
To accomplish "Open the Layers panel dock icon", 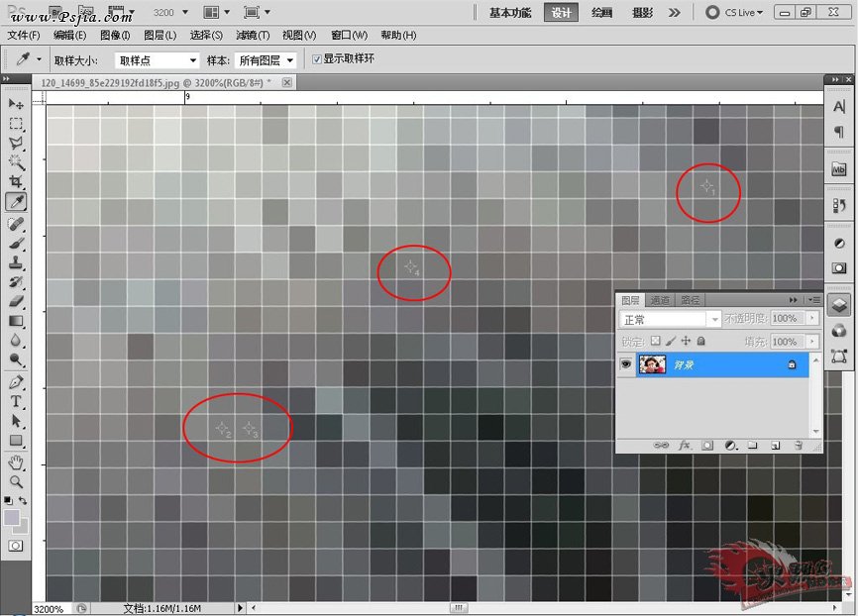I will pyautogui.click(x=839, y=305).
